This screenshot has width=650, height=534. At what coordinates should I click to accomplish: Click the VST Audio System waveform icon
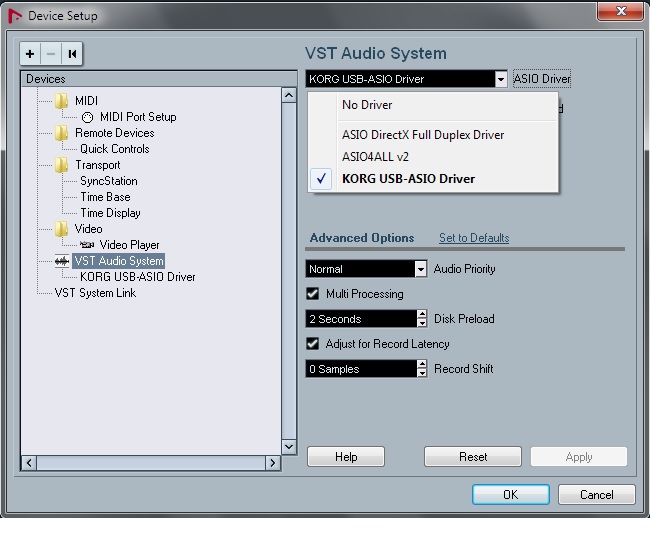click(62, 261)
